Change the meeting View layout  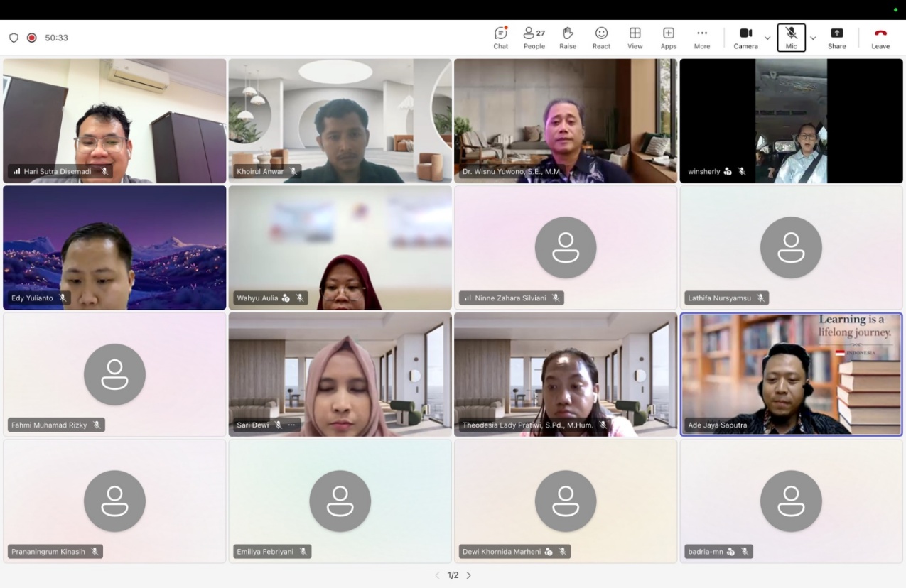(635, 38)
